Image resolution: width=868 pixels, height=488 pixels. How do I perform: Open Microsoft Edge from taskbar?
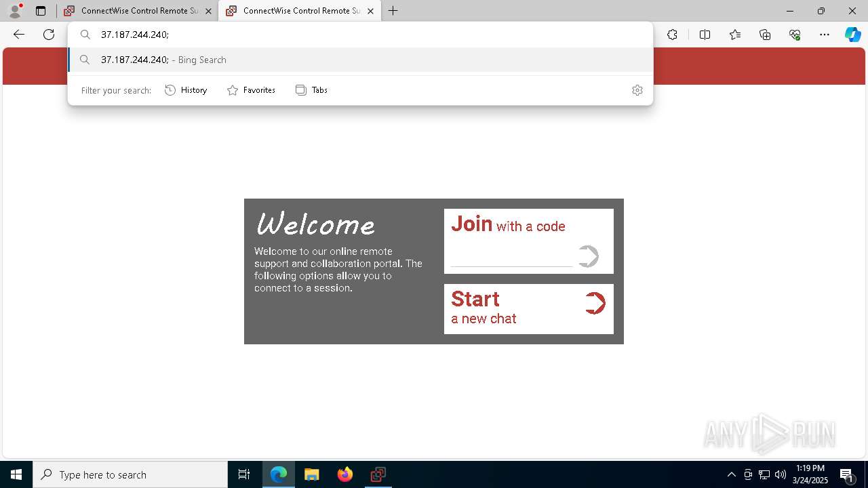pyautogui.click(x=279, y=474)
